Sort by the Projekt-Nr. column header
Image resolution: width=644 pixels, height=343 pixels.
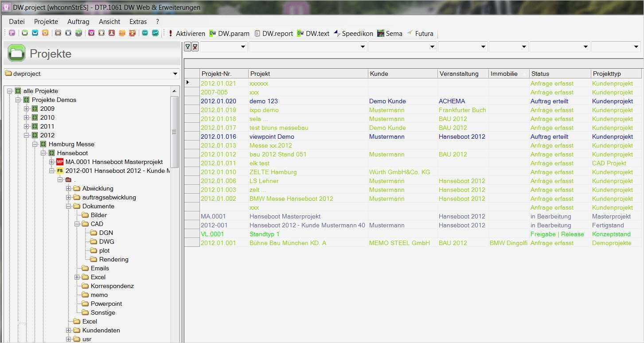(224, 74)
